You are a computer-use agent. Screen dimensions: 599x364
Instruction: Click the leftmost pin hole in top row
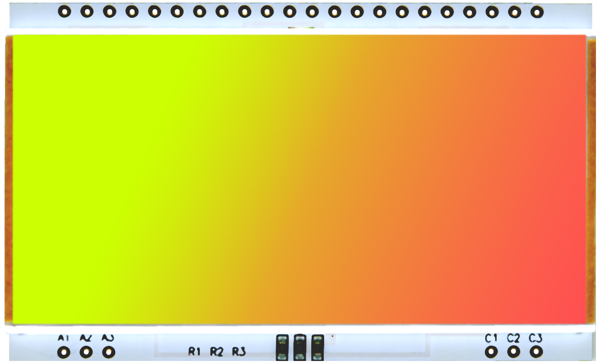tap(64, 12)
